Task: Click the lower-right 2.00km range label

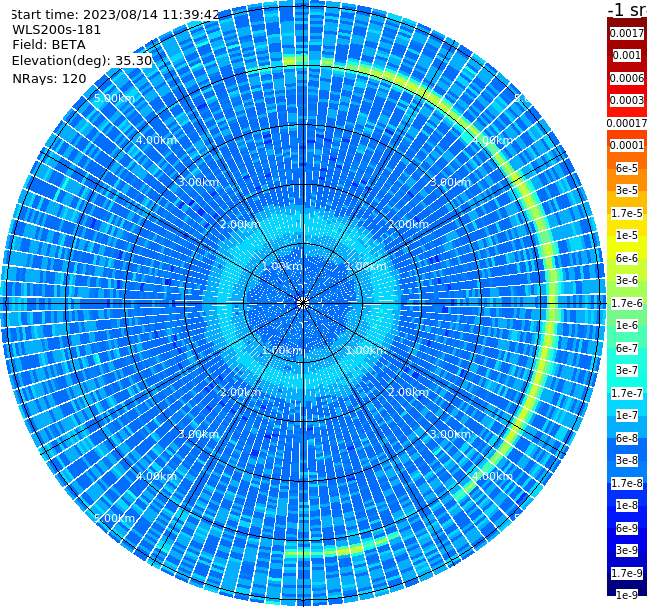Action: click(408, 392)
